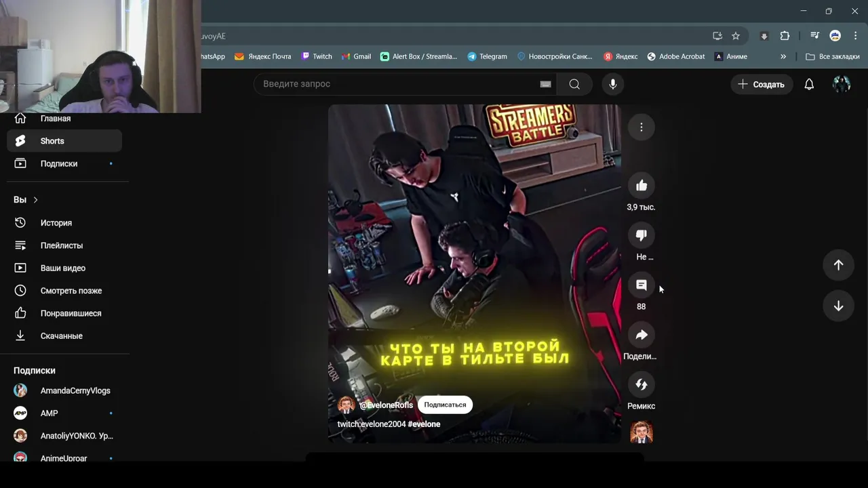This screenshot has width=868, height=488.
Task: Open AnimeUproar channel subscription
Action: click(64, 457)
